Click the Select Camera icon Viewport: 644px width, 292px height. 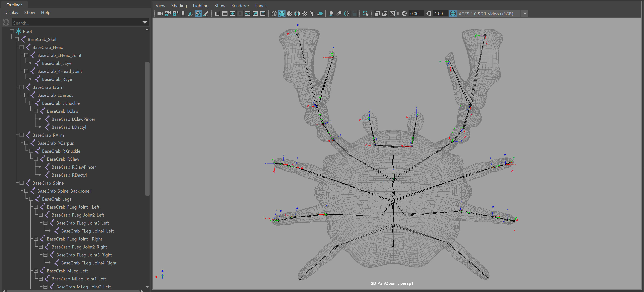(160, 14)
